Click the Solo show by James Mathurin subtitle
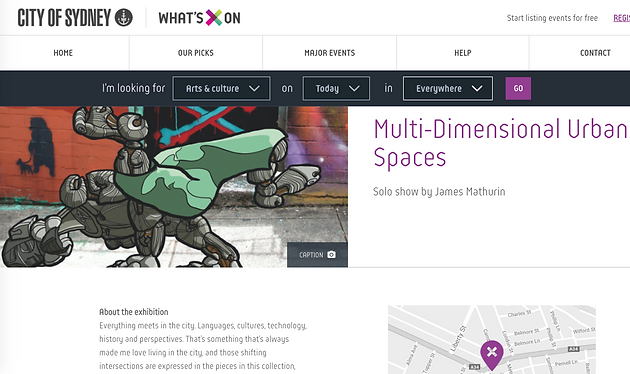Viewport: 630px width, 374px height. coord(439,192)
